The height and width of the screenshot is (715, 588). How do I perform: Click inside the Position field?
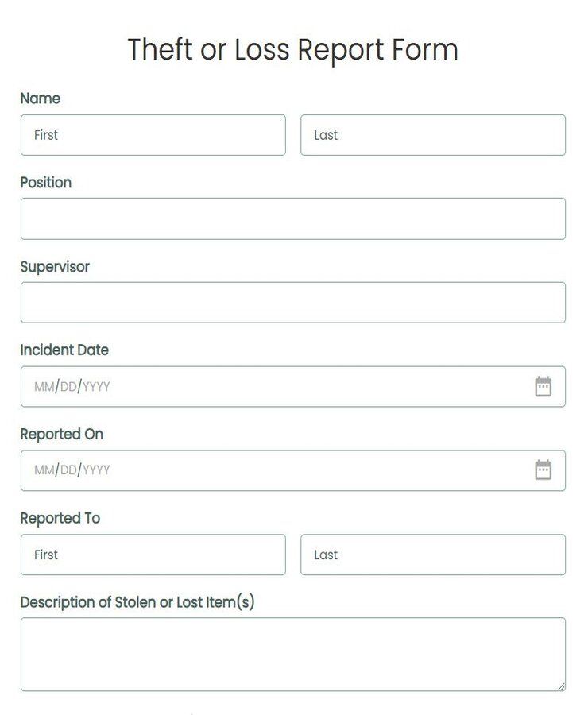292,218
